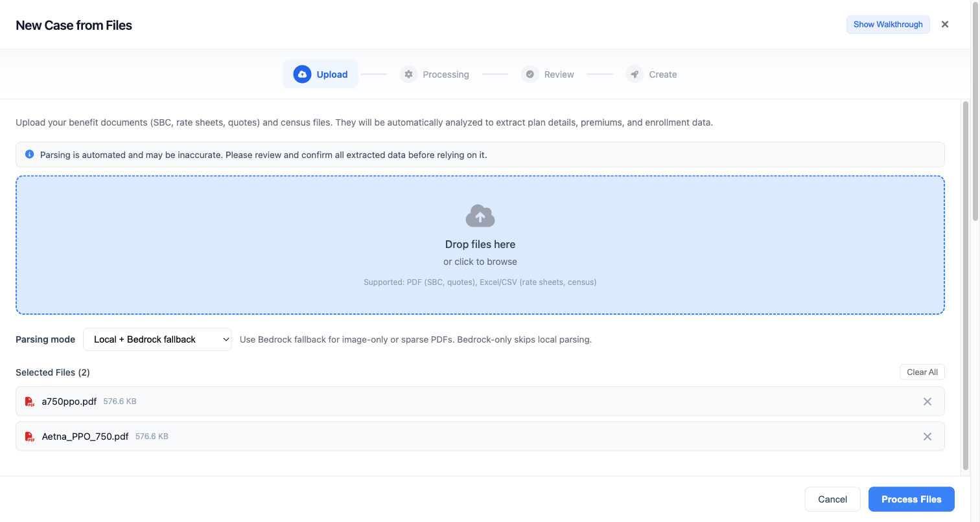Select the Create step label
This screenshot has height=522, width=980.
pyautogui.click(x=662, y=74)
